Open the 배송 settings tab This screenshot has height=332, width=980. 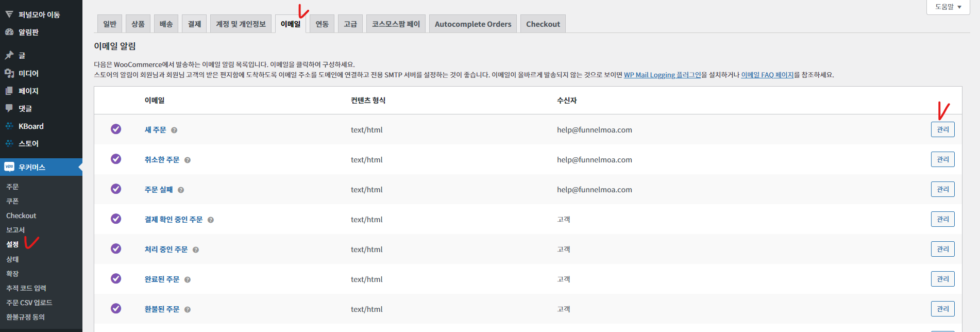coord(166,24)
